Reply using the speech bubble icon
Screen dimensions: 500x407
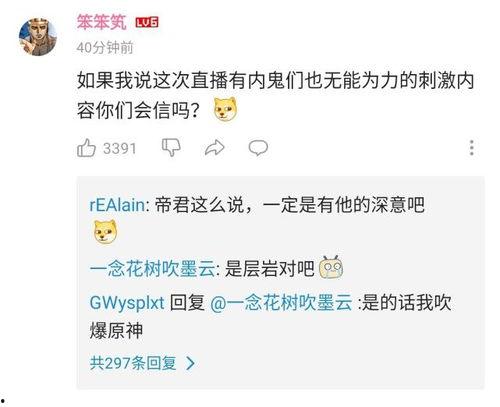258,148
